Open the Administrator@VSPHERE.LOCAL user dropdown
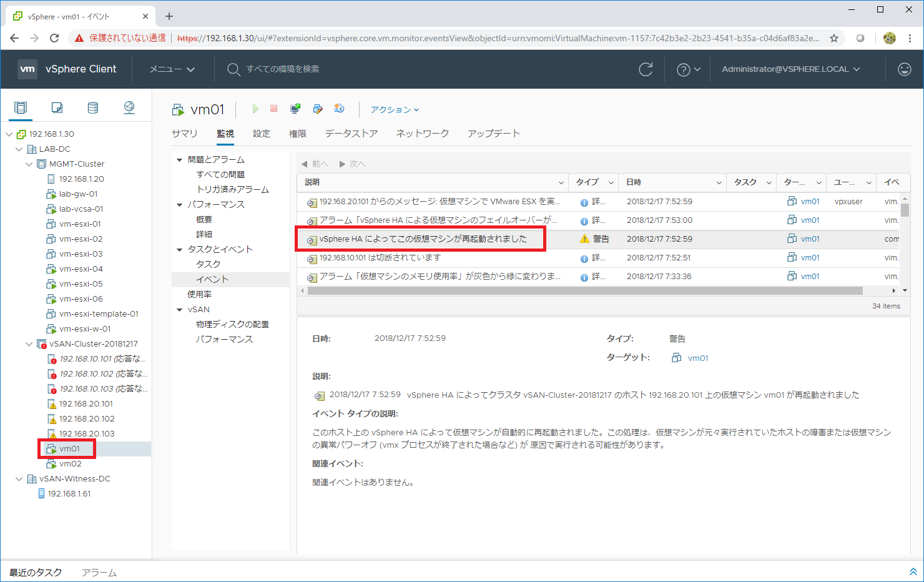 pos(791,69)
